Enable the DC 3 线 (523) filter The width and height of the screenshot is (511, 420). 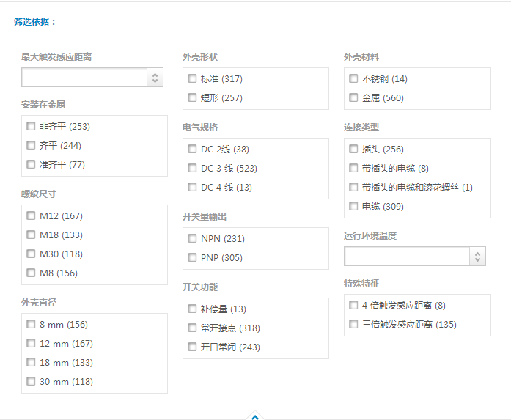(x=192, y=168)
